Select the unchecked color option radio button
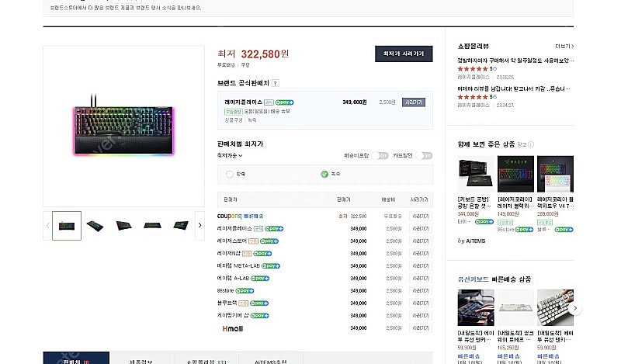This screenshot has width=621, height=364. click(x=229, y=175)
